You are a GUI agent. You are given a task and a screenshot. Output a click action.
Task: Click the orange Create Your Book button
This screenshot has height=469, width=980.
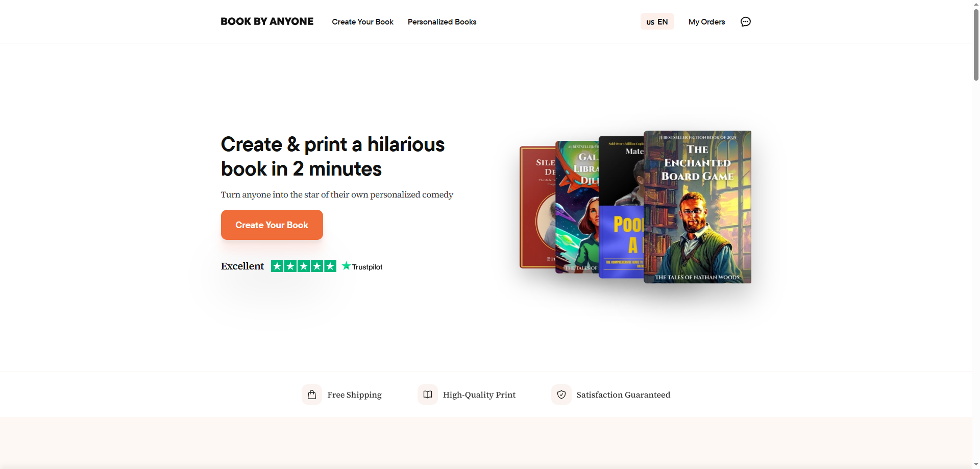click(x=272, y=225)
